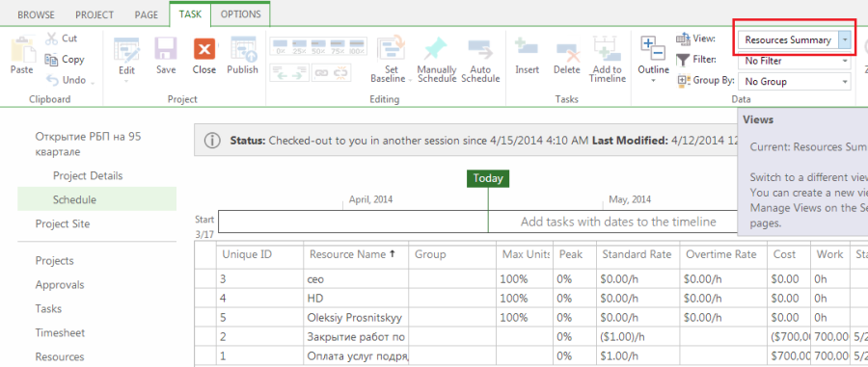
Task: Go to Approvals in the sidebar
Action: [60, 285]
